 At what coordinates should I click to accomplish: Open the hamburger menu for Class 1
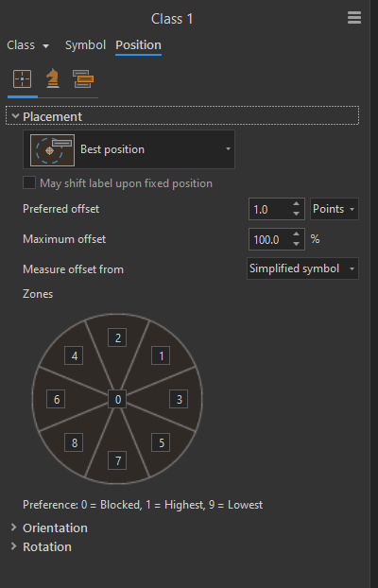point(354,18)
